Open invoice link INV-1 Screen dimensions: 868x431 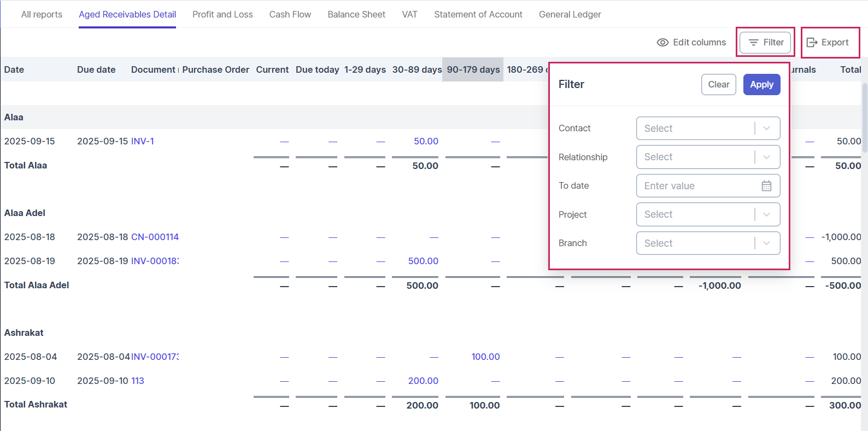point(142,141)
